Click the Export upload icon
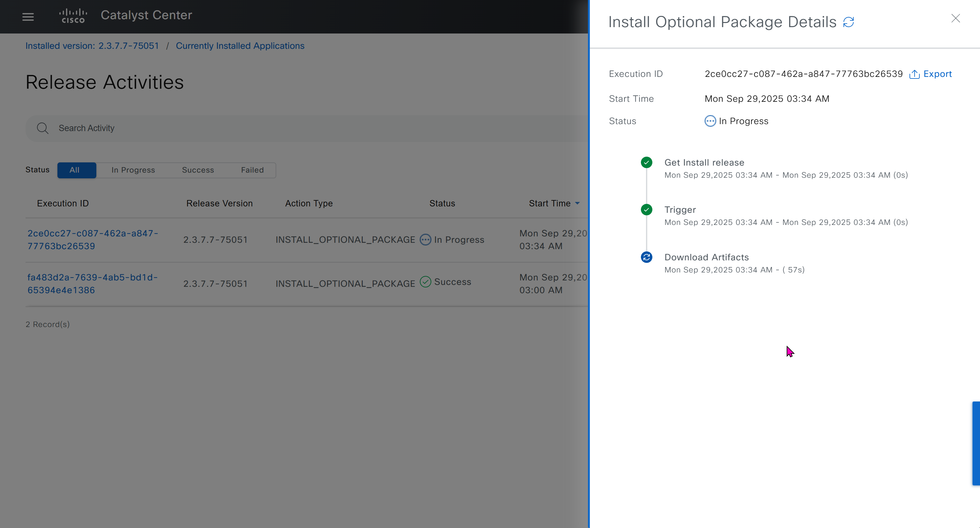This screenshot has width=980, height=528. pos(914,74)
